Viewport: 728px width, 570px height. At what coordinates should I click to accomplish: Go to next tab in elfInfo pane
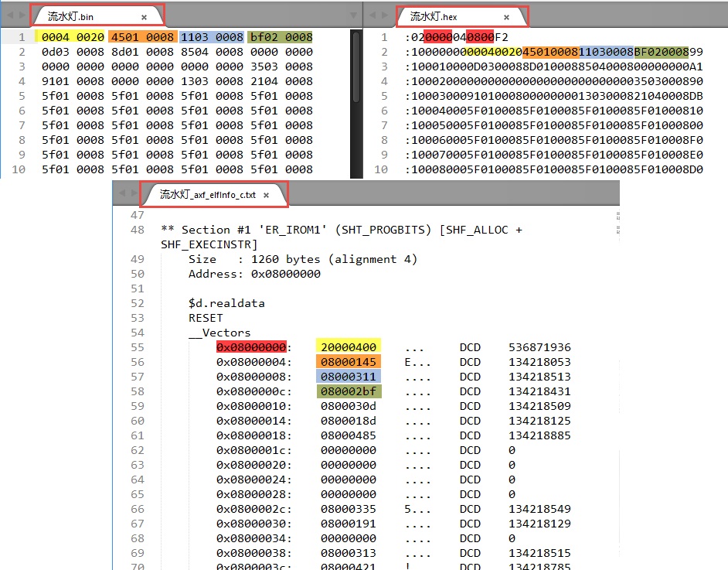click(134, 193)
